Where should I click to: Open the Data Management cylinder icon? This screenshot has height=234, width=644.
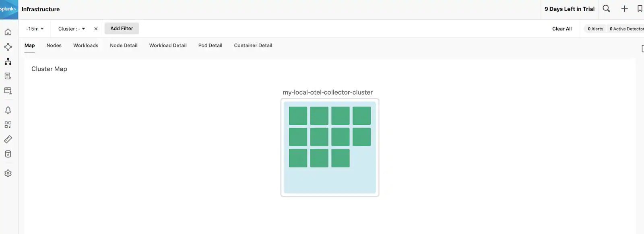click(8, 154)
